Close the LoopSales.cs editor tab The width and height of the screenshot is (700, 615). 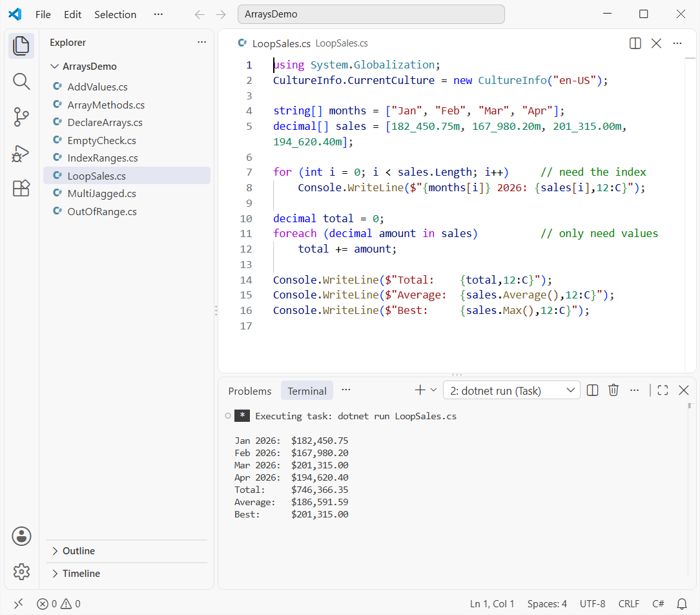pyautogui.click(x=656, y=43)
